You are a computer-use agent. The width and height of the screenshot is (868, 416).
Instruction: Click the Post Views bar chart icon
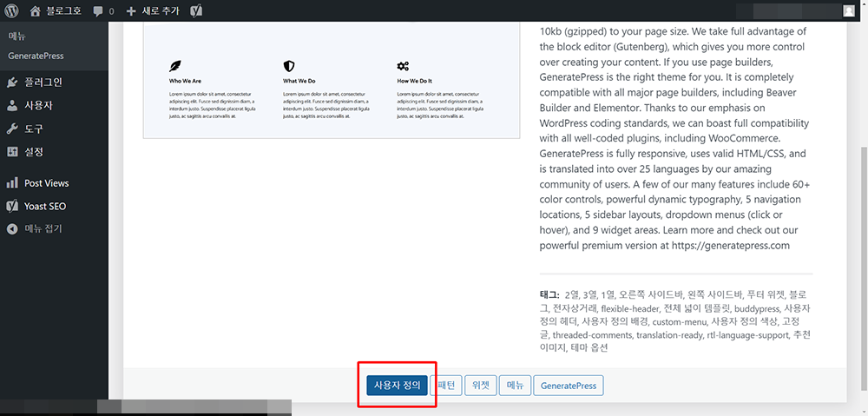pyautogui.click(x=12, y=182)
